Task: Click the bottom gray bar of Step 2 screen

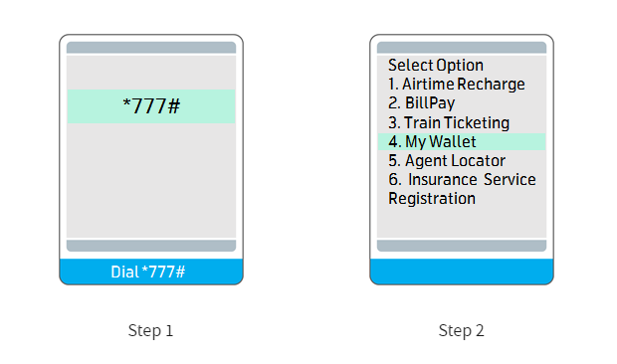Action: pos(462,246)
